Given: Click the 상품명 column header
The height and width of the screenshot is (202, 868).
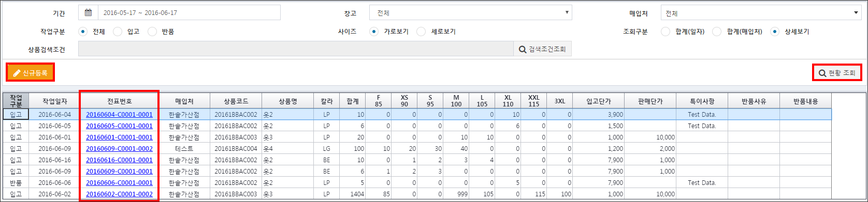Looking at the screenshot, I should [x=287, y=101].
